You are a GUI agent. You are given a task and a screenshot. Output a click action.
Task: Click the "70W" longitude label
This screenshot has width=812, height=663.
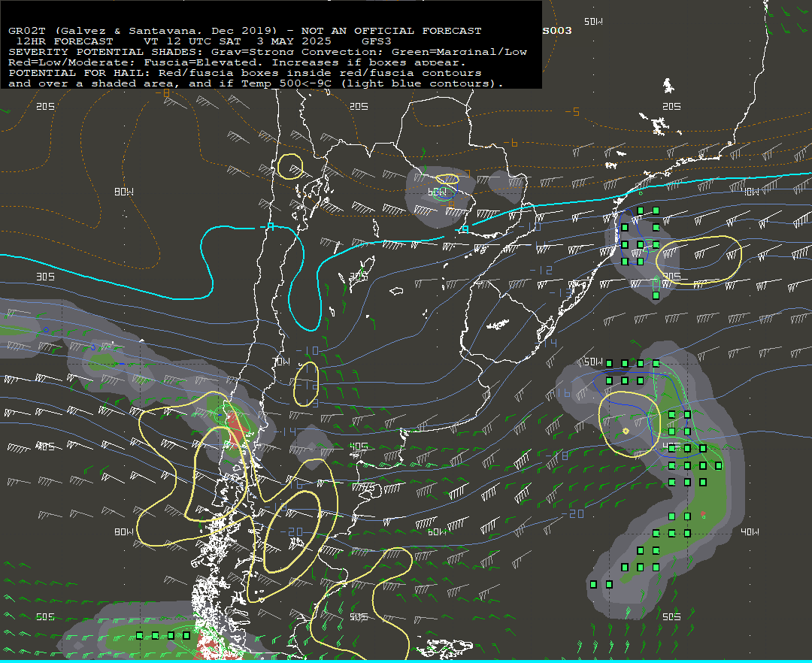click(x=282, y=362)
